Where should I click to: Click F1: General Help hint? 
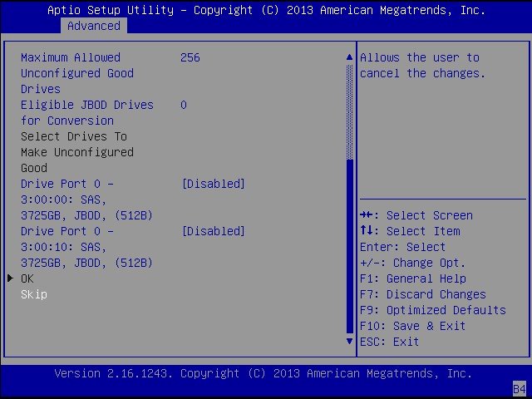pyautogui.click(x=413, y=278)
